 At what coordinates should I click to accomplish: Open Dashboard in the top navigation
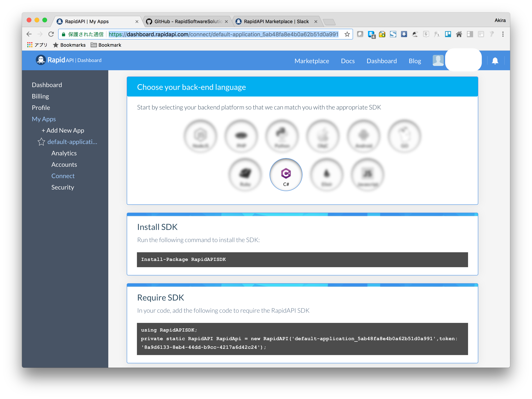[381, 61]
